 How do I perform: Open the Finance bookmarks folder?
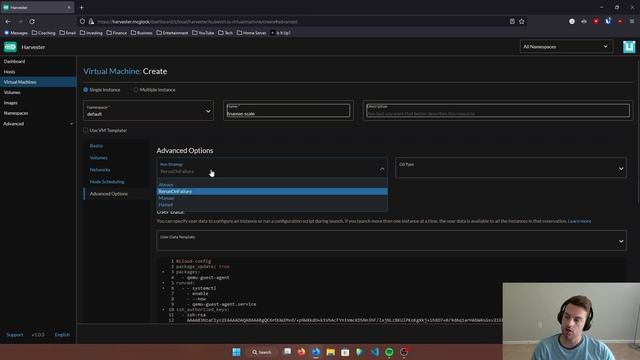pyautogui.click(x=117, y=33)
